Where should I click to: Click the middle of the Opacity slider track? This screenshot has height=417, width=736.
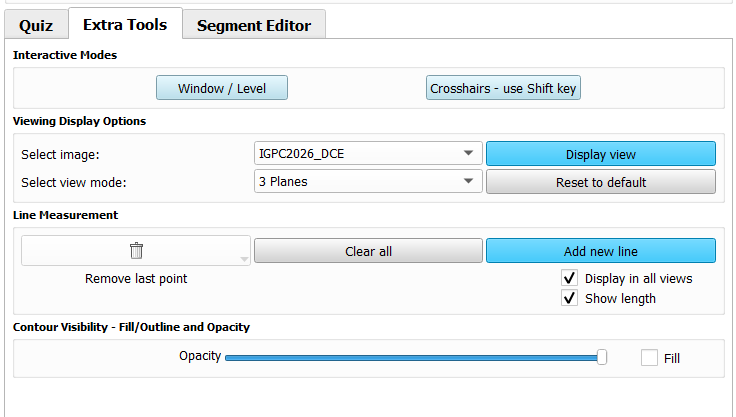(412, 357)
